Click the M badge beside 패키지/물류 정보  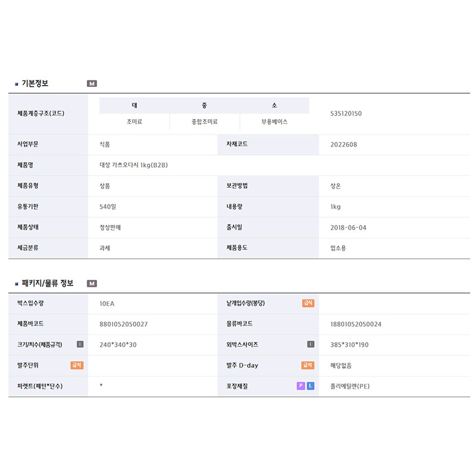(92, 284)
